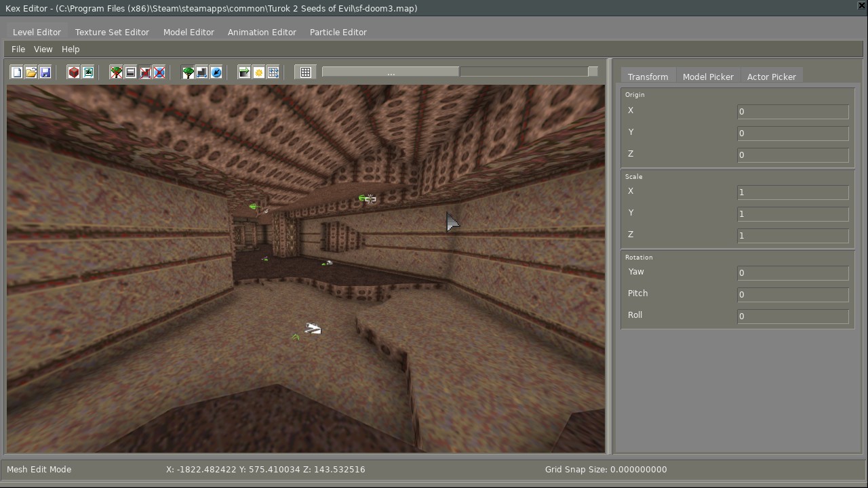Click the yellow sun icon

click(259, 73)
